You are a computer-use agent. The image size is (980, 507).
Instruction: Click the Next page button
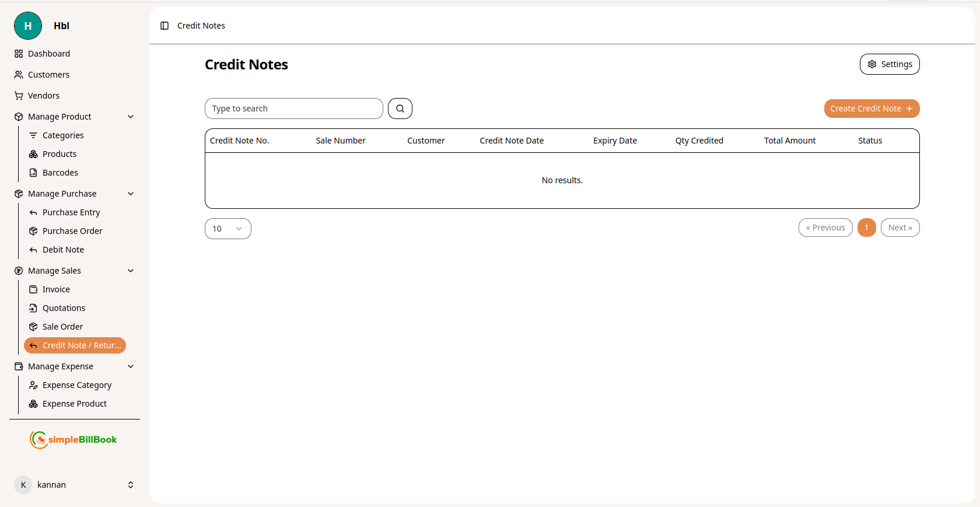900,228
